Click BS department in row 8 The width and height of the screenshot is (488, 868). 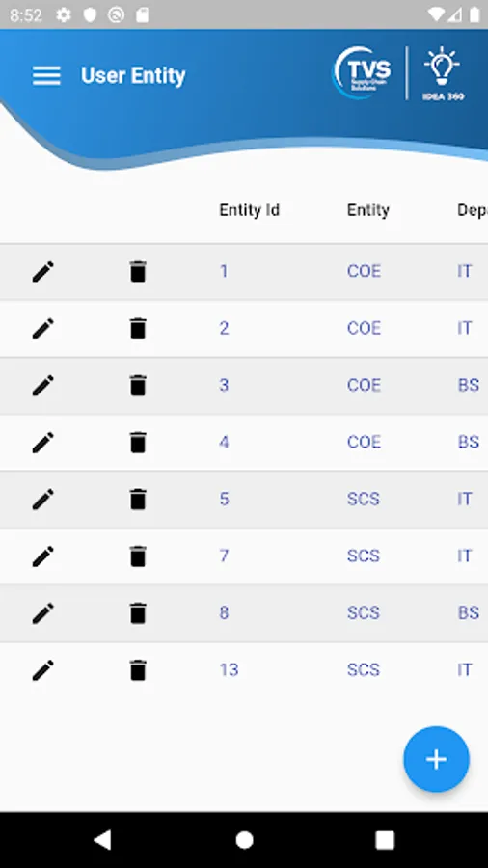469,612
